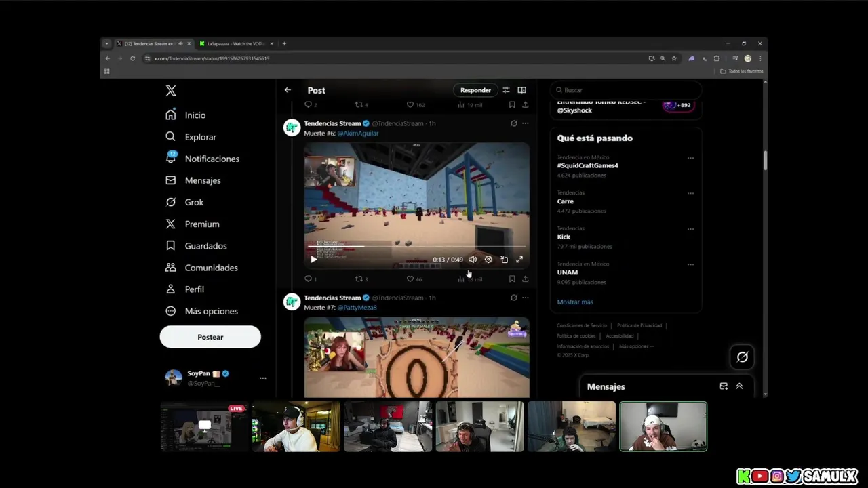868x488 pixels.
Task: Click the Postear button
Action: pyautogui.click(x=210, y=337)
